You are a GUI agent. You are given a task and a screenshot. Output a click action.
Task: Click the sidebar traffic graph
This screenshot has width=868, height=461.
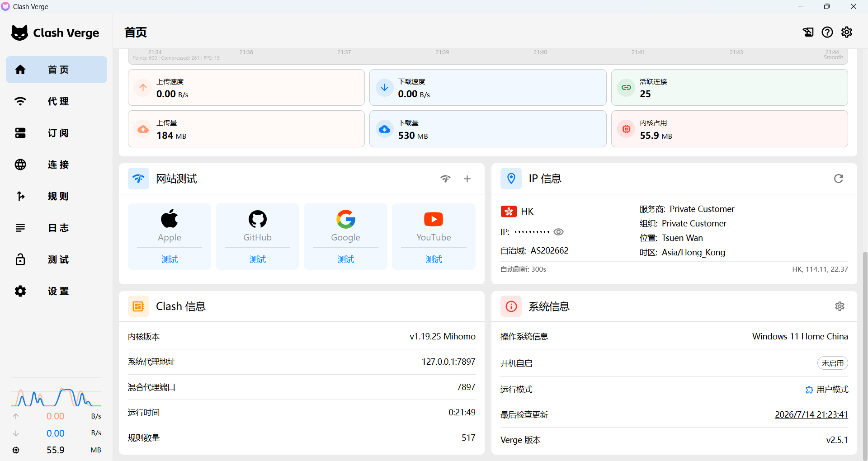coord(57,396)
